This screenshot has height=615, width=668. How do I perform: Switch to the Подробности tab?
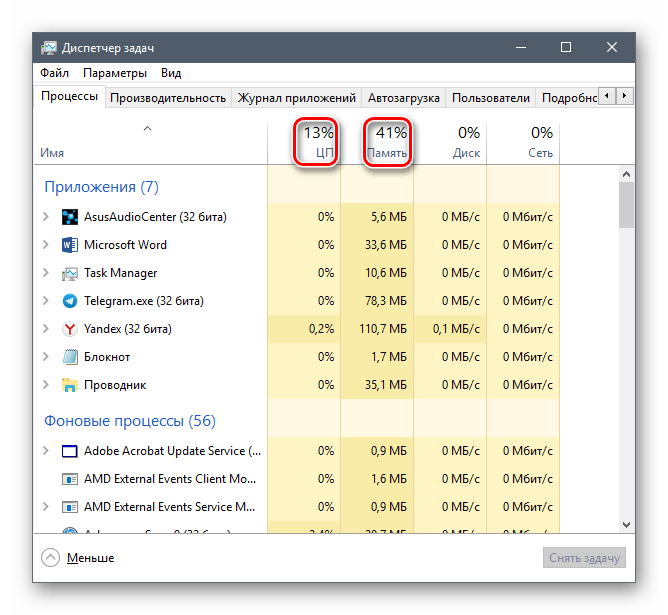[569, 98]
